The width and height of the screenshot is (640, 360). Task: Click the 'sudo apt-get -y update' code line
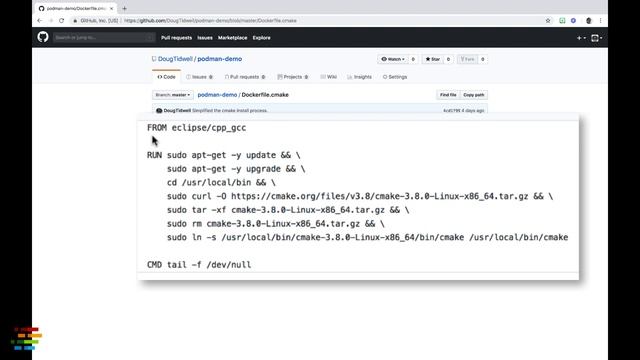(224, 155)
